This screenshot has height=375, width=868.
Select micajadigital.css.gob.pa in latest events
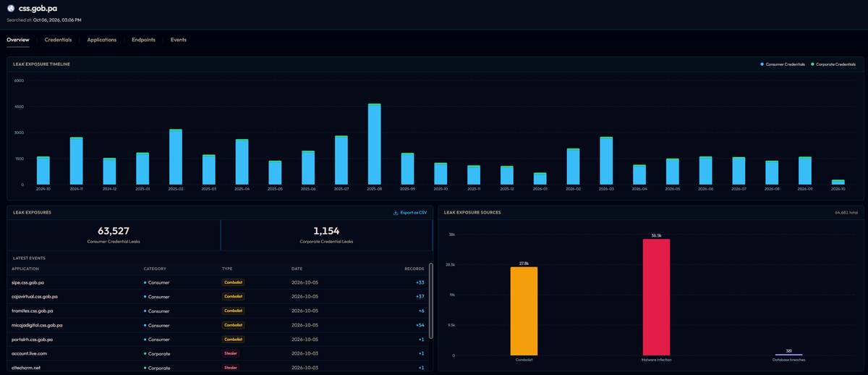coord(218,325)
